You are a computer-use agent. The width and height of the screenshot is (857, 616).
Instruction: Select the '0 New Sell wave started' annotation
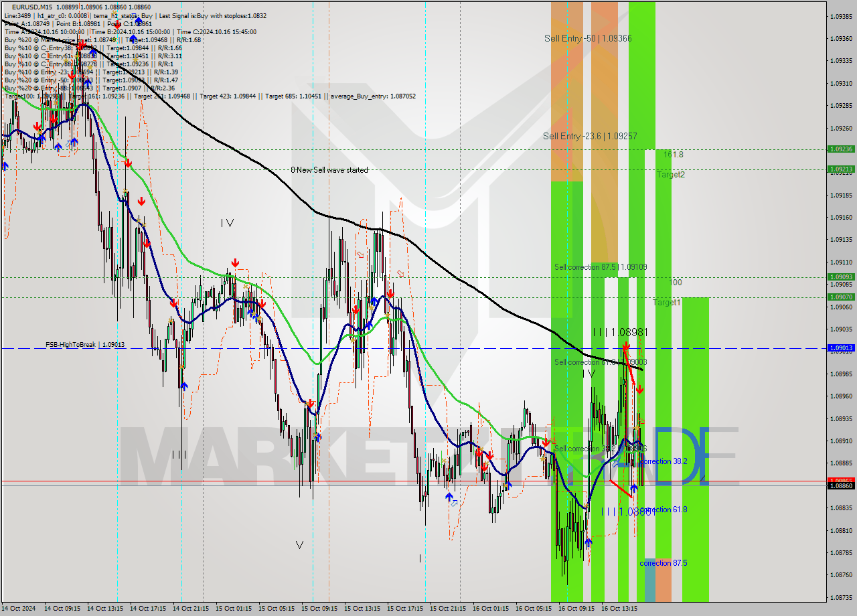point(329,170)
